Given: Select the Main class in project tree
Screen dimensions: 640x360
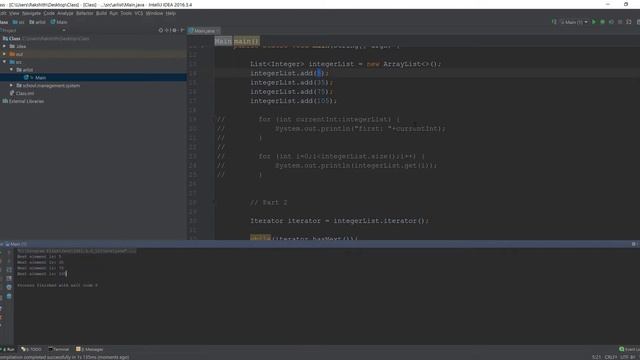Looking at the screenshot, I should click(40, 78).
